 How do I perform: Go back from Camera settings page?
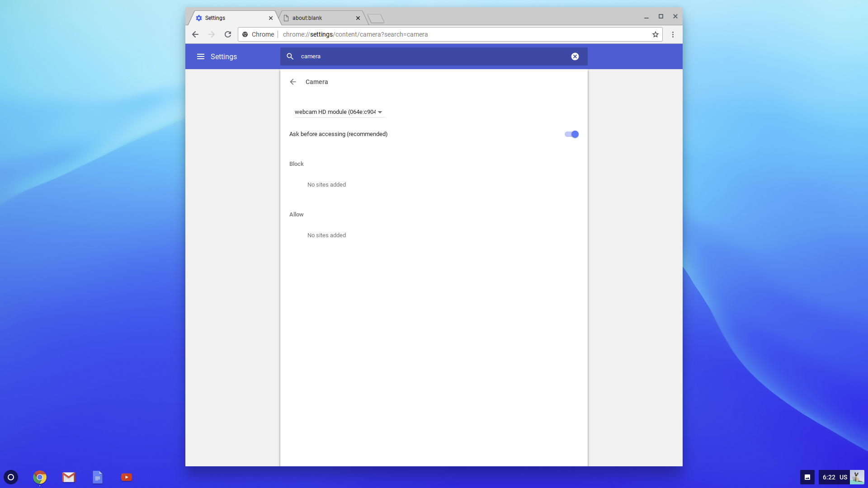293,82
